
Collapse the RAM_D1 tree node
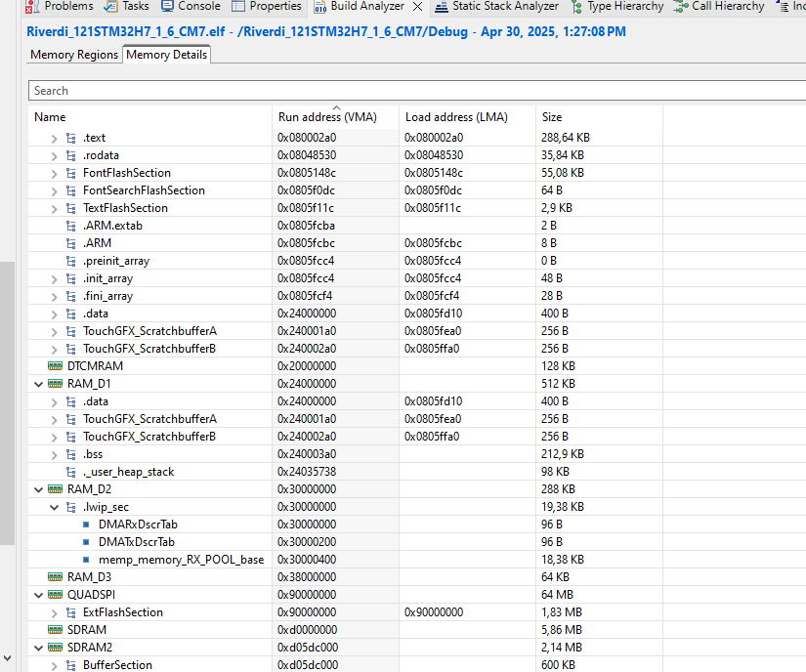click(37, 383)
